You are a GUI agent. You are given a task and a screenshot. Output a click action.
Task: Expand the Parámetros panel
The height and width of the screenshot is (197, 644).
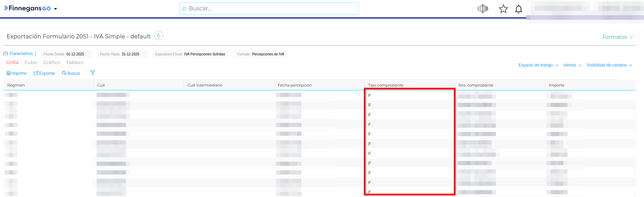(x=20, y=54)
